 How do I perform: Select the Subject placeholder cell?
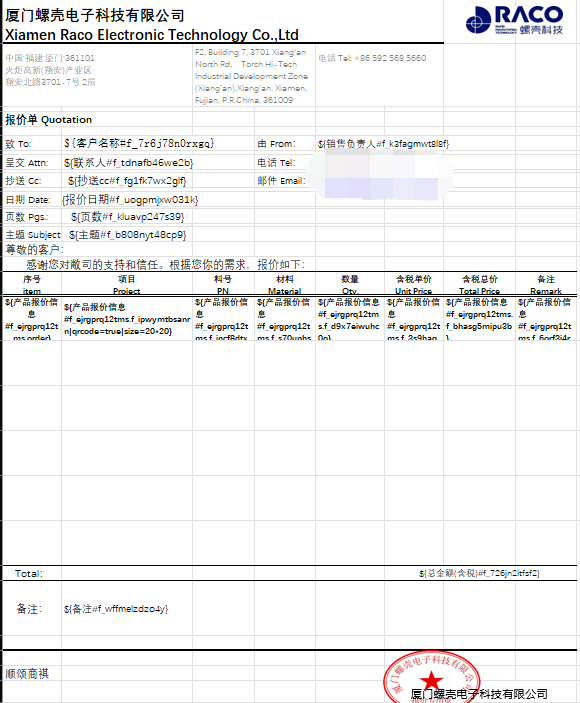click(x=128, y=235)
